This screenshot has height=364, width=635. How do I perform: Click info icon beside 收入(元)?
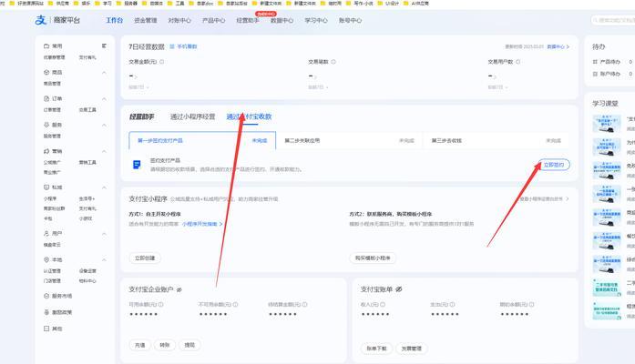pos(383,304)
